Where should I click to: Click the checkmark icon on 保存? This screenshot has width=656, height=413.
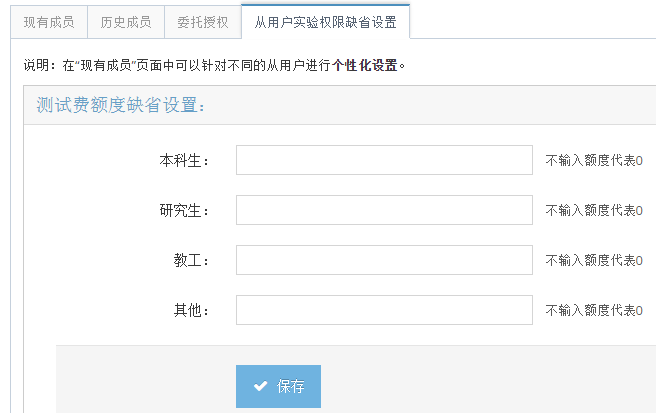(261, 386)
